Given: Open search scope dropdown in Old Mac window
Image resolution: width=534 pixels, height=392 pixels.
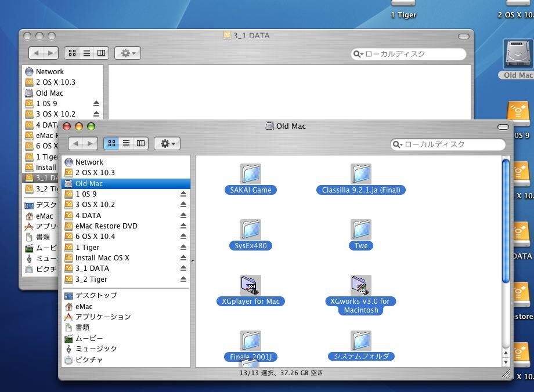Looking at the screenshot, I should point(398,144).
